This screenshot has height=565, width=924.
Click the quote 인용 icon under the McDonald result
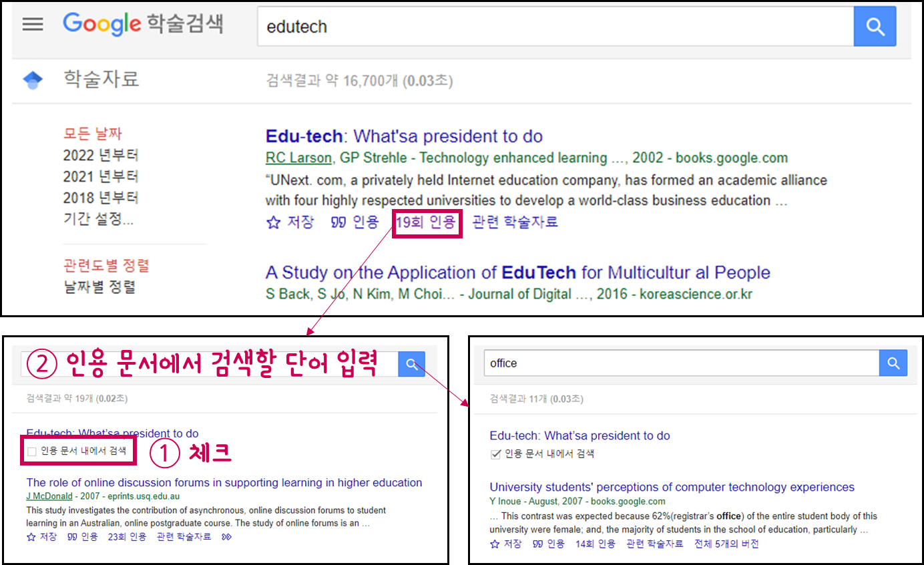click(72, 537)
